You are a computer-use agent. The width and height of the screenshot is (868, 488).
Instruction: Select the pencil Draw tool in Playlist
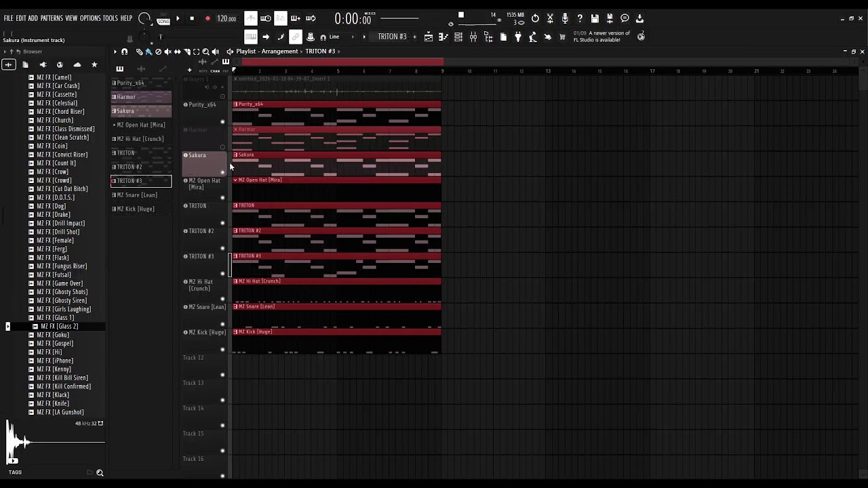click(139, 52)
